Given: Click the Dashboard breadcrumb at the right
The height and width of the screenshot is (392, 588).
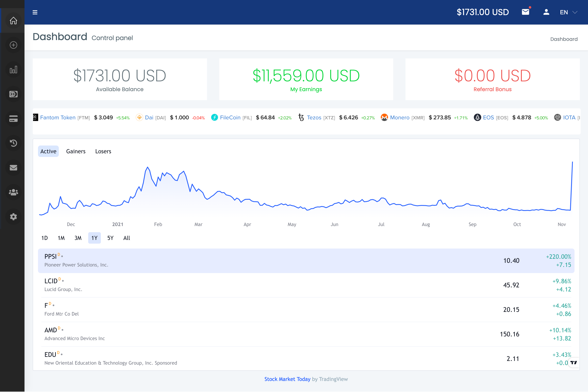Looking at the screenshot, I should pyautogui.click(x=564, y=39).
